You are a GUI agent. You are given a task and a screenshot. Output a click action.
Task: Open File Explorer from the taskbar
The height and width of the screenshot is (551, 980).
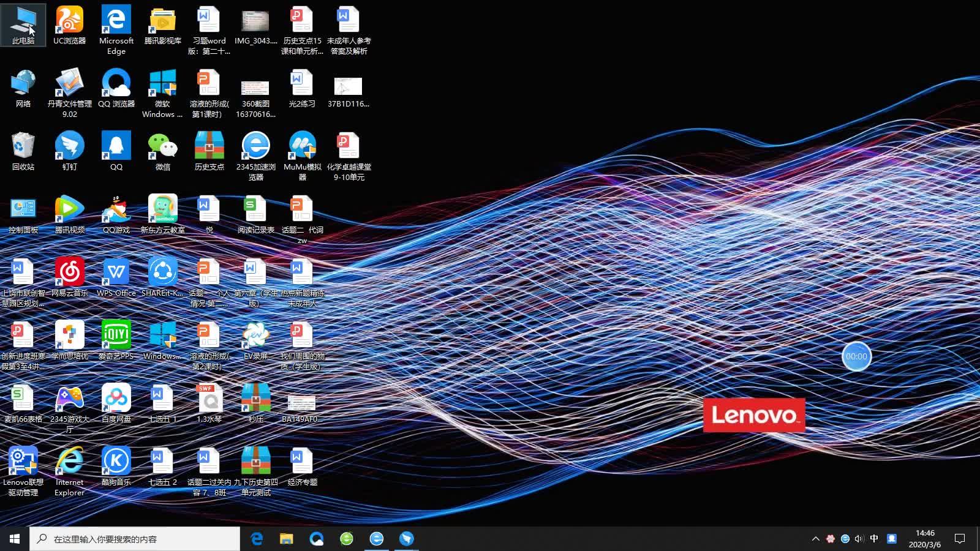[287, 539]
